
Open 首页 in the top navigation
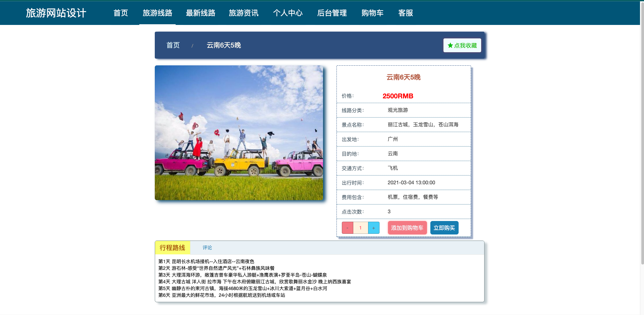121,13
